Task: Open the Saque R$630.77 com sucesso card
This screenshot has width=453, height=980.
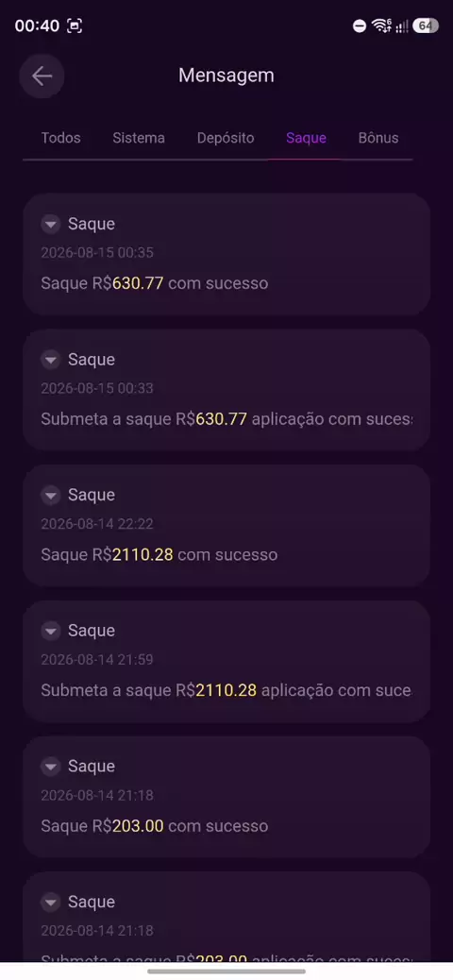Action: click(x=226, y=254)
